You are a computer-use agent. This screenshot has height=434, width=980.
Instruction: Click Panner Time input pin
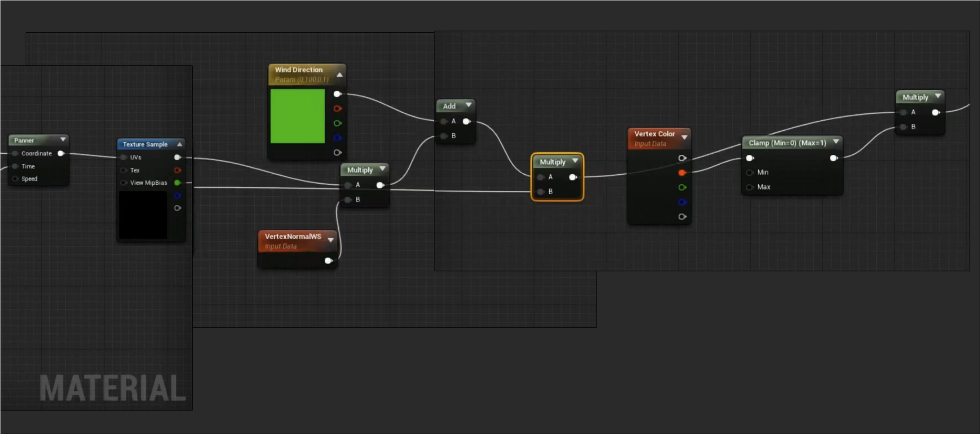(x=15, y=166)
